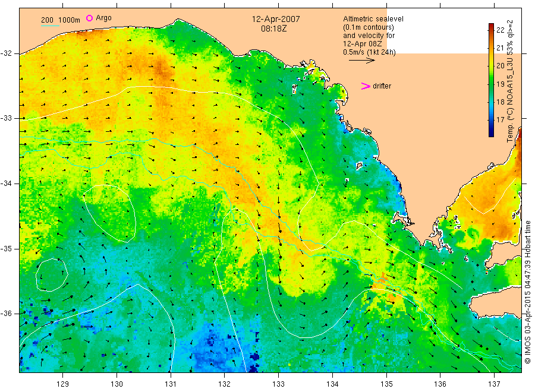Click the cyan 200m contour legend line
The image size is (535, 392).
[50, 26]
